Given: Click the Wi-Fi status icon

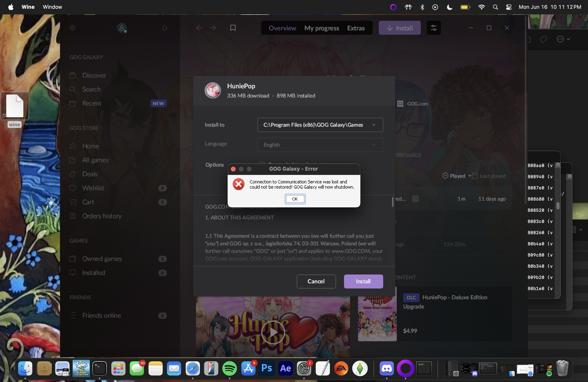Looking at the screenshot, I should 481,7.
